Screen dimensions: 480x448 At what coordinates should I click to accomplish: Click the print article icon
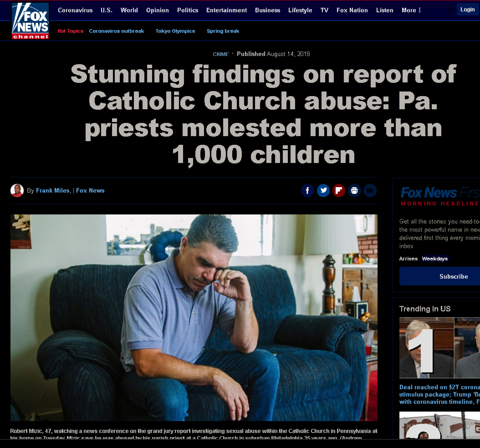pos(354,191)
